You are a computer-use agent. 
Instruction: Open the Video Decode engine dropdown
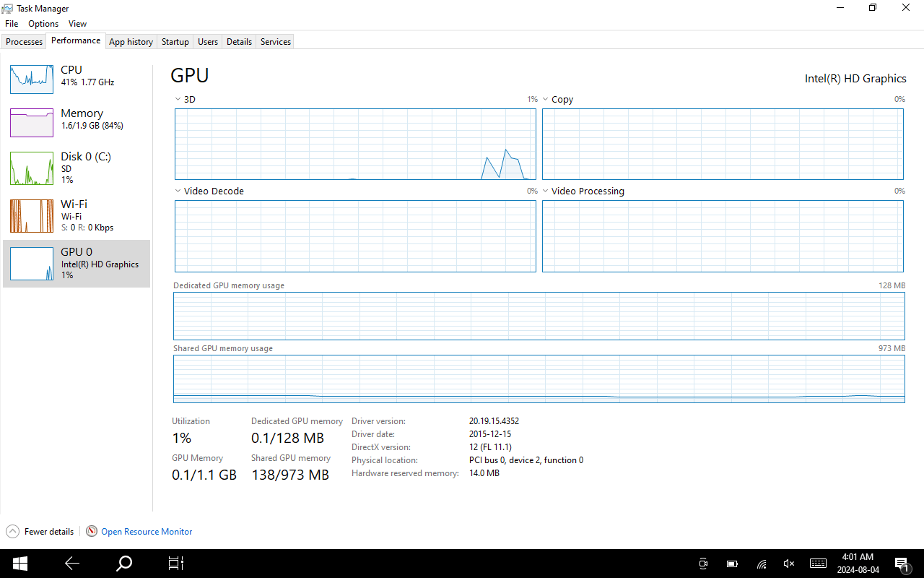[x=178, y=191]
